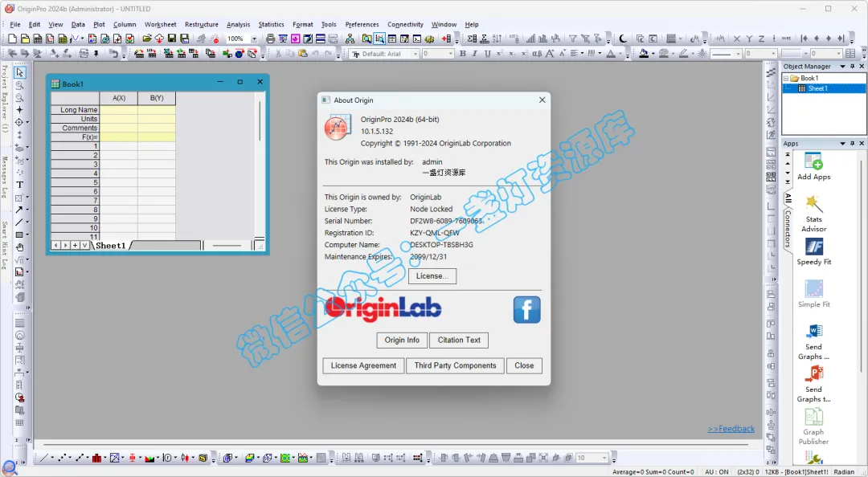Click the Citation Text button
The height and width of the screenshot is (477, 868).
(459, 340)
